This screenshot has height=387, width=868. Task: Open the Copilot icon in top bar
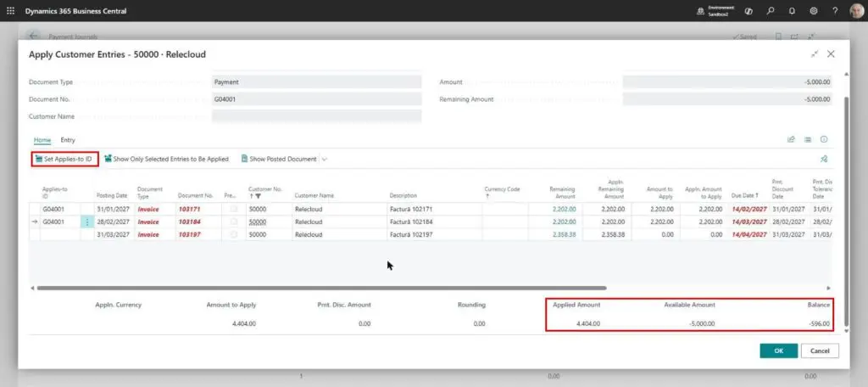pyautogui.click(x=748, y=10)
